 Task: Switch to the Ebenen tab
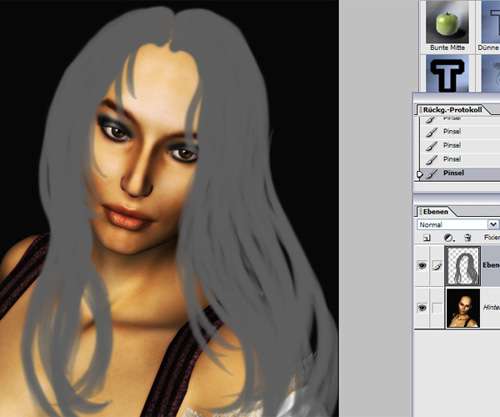435,212
